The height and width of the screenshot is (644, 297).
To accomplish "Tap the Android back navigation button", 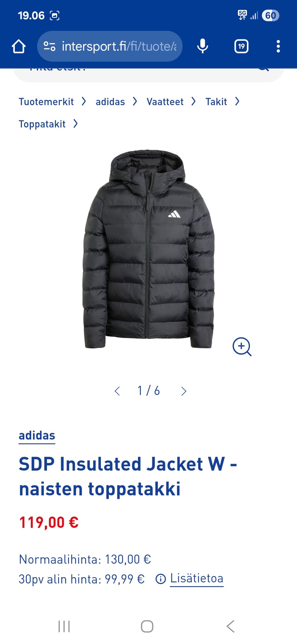I will tap(230, 626).
